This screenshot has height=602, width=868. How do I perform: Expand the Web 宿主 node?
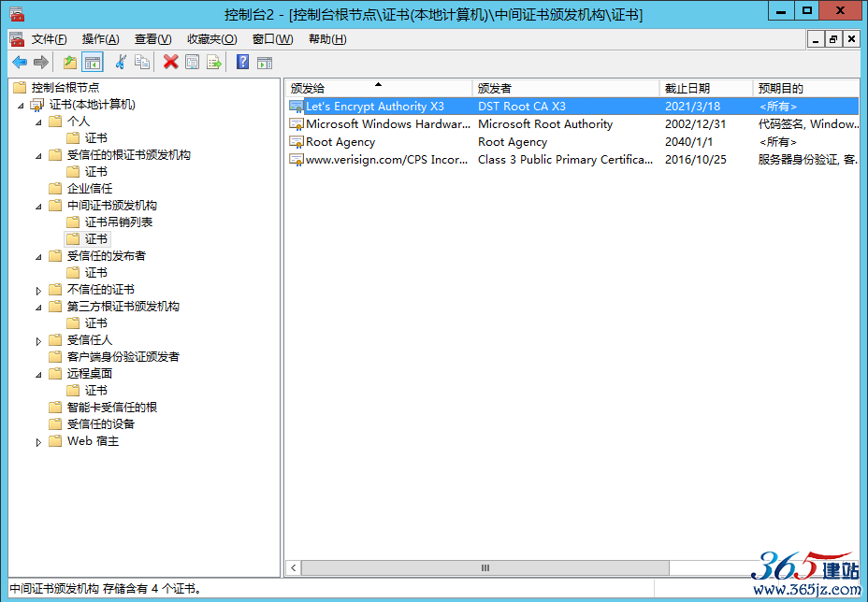tap(38, 442)
